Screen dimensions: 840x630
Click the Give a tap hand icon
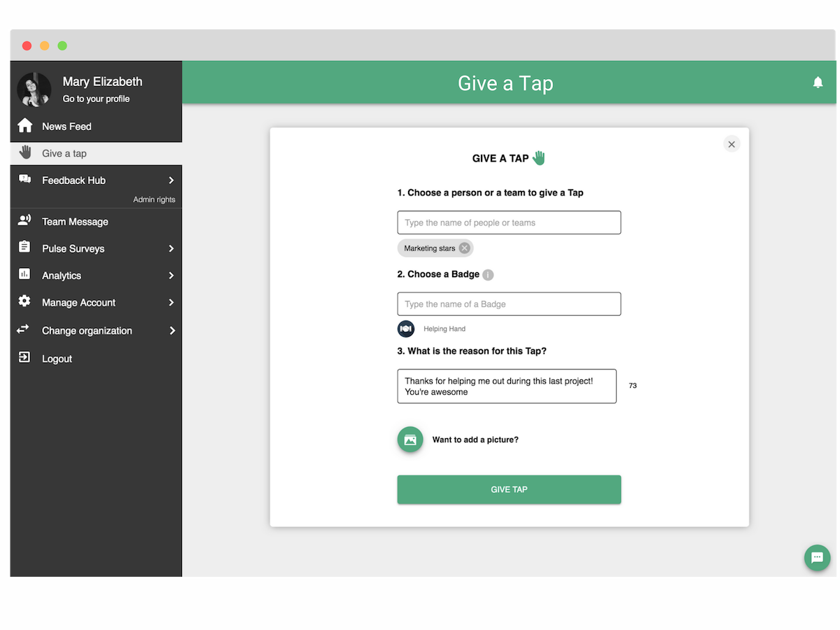pos(25,152)
